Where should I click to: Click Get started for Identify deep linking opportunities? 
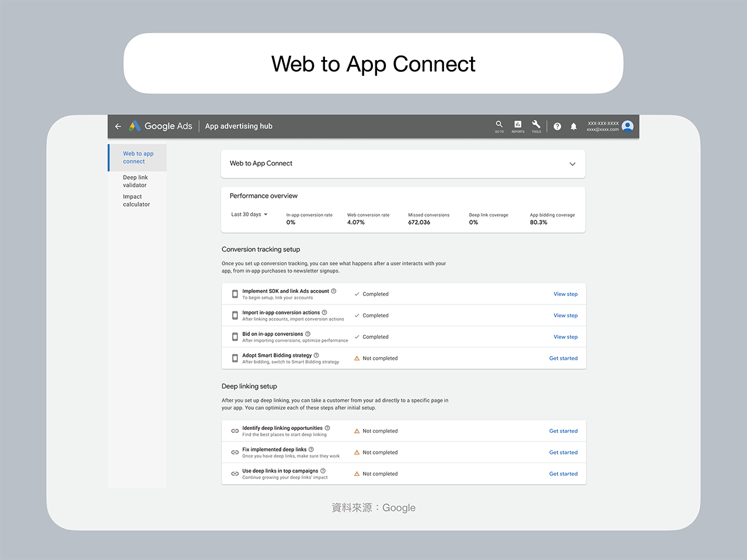point(563,431)
